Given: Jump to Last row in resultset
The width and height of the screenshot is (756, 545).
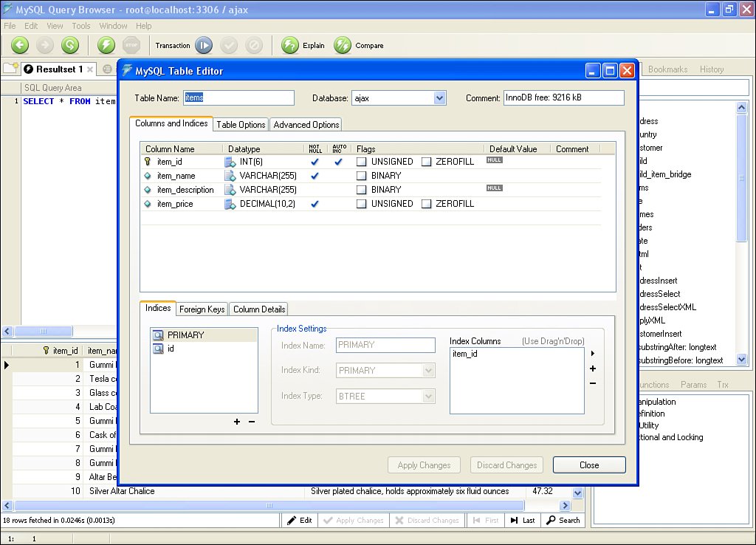Looking at the screenshot, I should click(x=523, y=521).
